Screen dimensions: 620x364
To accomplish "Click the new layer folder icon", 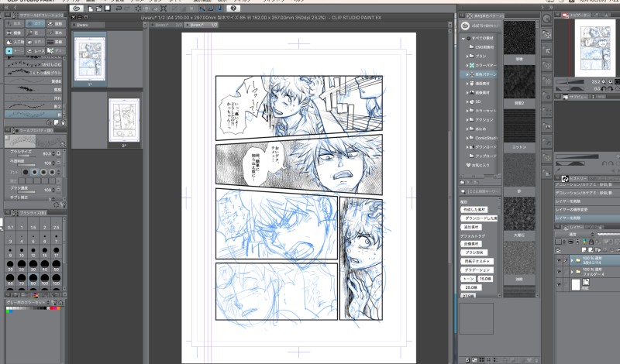I will pos(597,250).
